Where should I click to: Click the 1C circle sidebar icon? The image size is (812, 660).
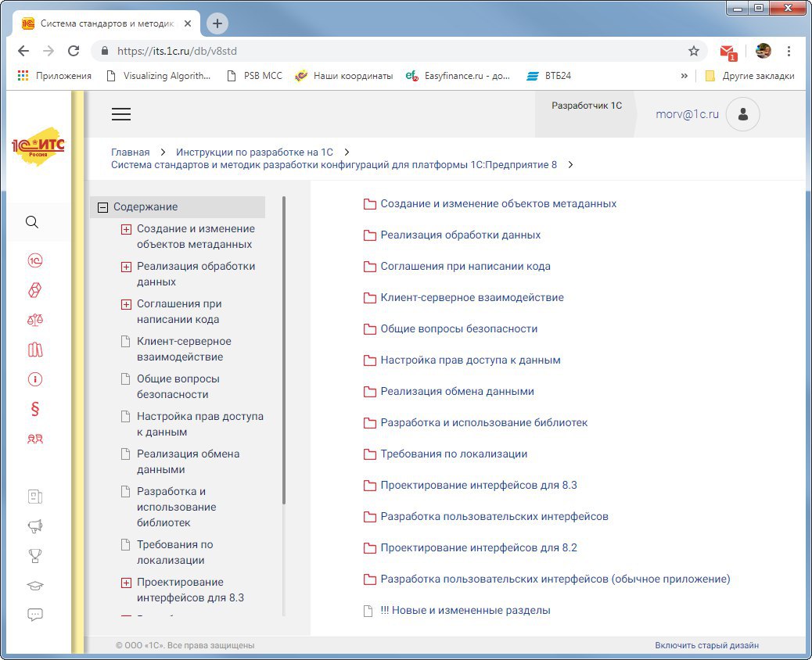click(x=34, y=260)
